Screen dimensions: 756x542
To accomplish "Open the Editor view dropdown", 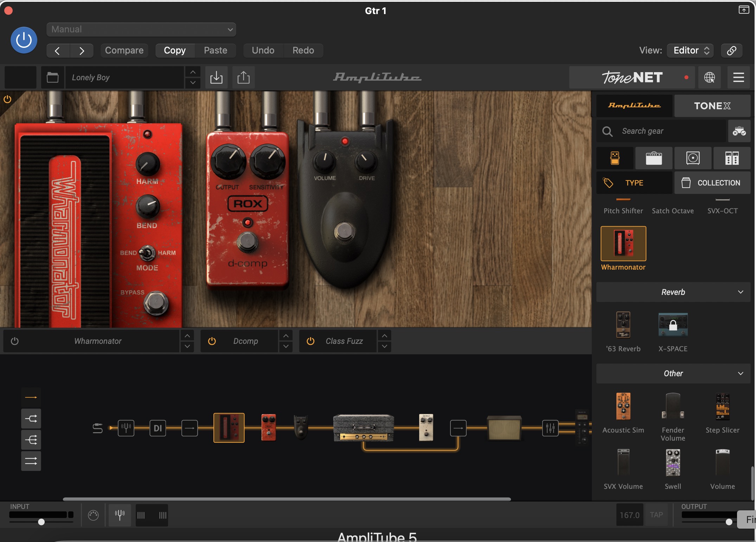I will [691, 50].
